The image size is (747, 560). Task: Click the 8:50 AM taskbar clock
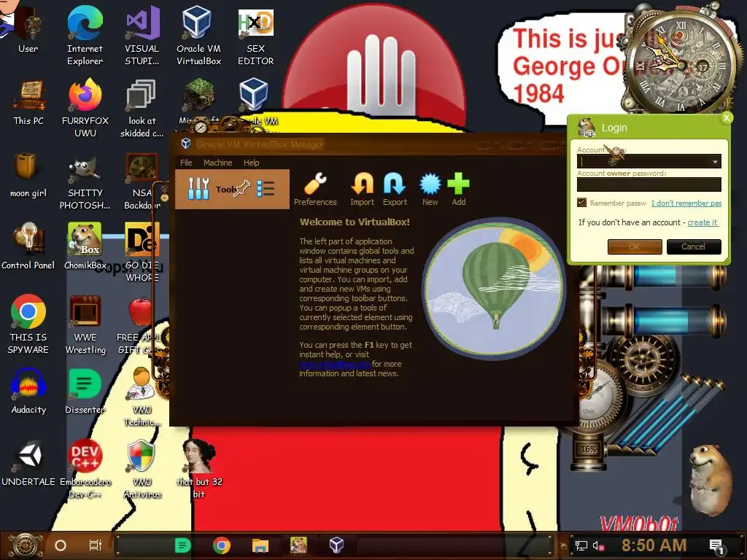pos(654,545)
